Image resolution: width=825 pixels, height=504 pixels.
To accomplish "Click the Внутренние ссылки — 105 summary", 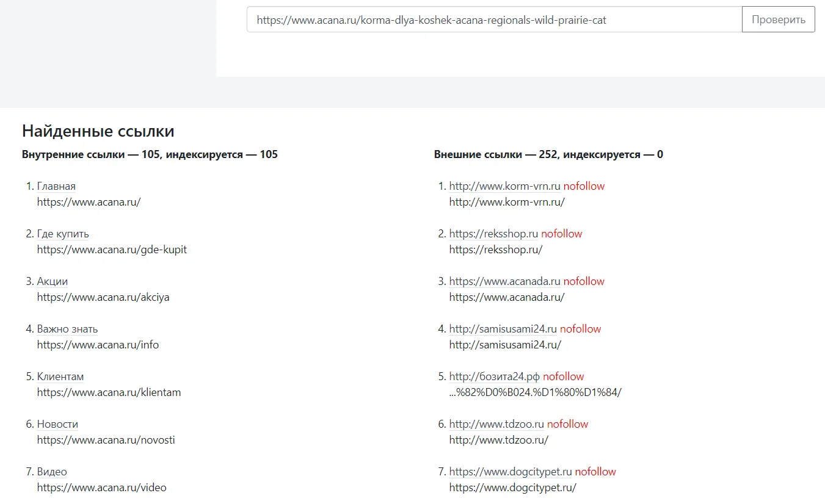I will [150, 154].
